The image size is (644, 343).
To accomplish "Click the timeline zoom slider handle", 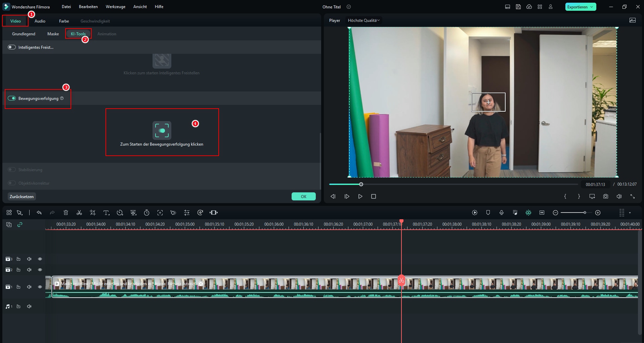I will coord(585,213).
